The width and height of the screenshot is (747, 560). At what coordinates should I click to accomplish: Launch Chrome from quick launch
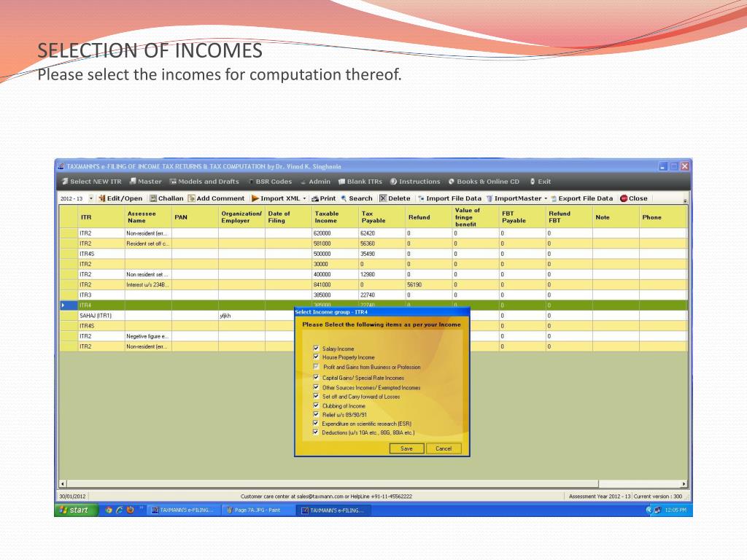tap(109, 510)
